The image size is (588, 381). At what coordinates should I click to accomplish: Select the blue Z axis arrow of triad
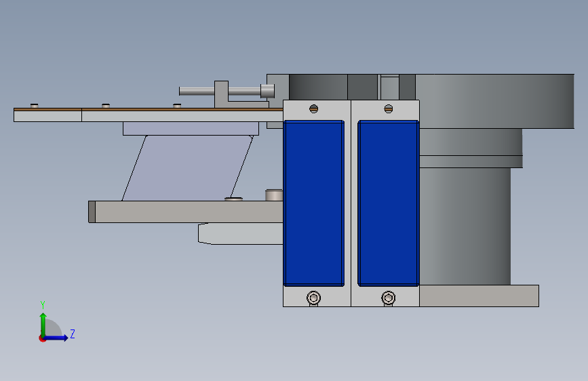[56, 338]
